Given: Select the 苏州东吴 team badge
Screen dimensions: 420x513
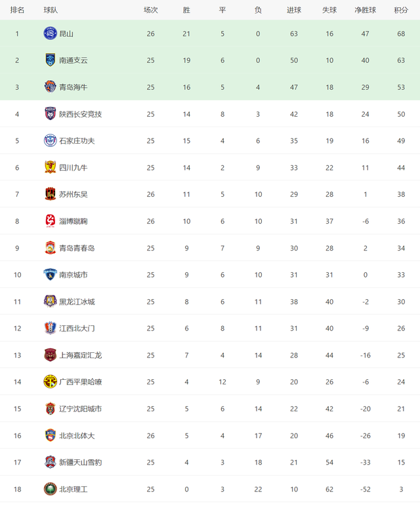Looking at the screenshot, I should [x=50, y=194].
